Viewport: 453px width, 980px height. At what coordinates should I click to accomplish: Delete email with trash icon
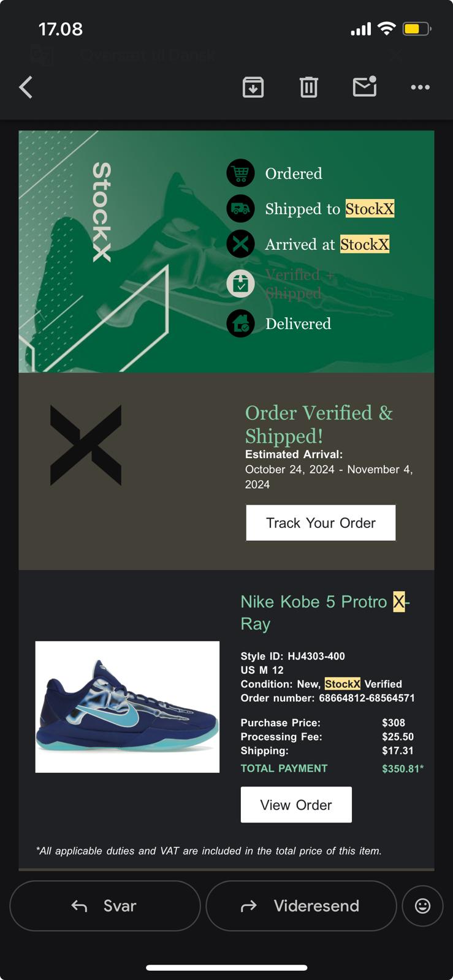pos(309,88)
